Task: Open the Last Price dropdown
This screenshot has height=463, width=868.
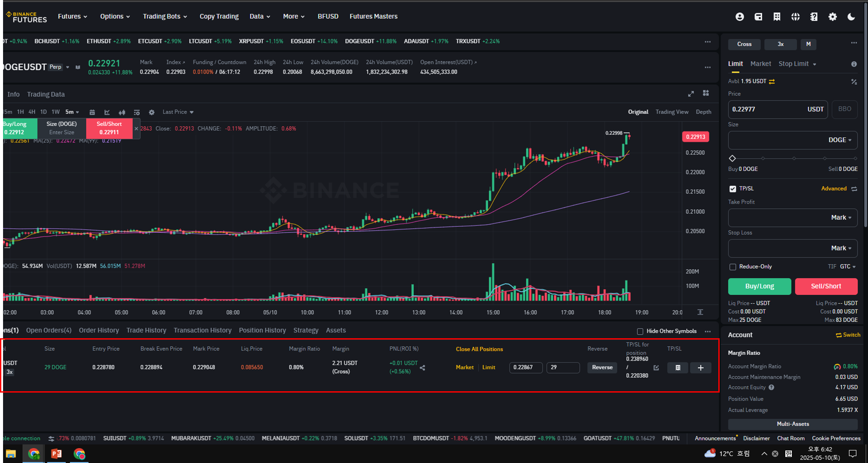Action: (178, 112)
